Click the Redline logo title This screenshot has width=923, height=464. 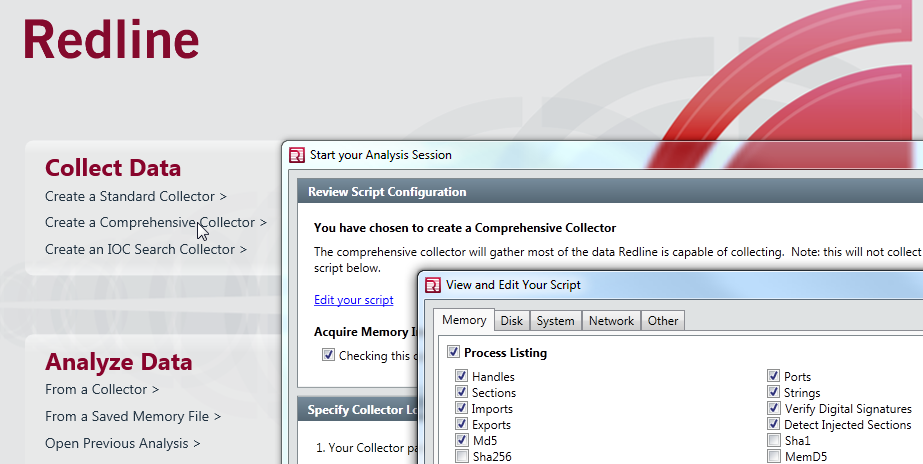coord(111,39)
